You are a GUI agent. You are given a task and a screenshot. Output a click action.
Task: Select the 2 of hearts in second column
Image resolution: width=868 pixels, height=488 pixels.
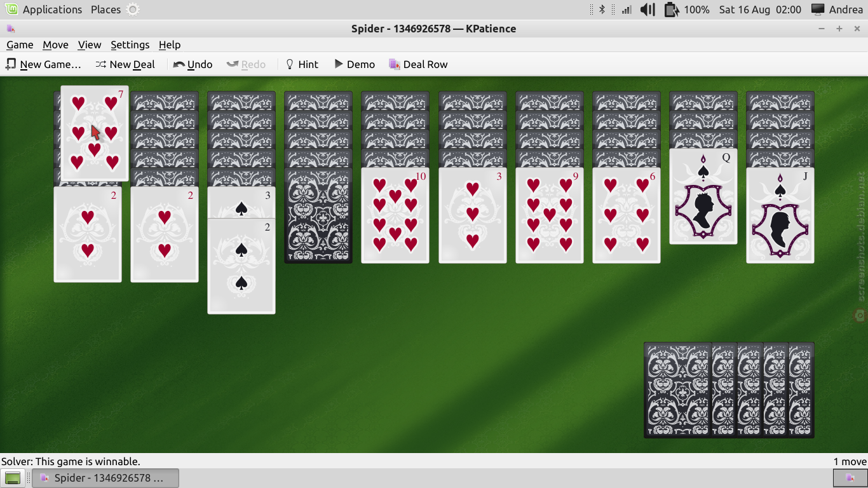click(165, 234)
